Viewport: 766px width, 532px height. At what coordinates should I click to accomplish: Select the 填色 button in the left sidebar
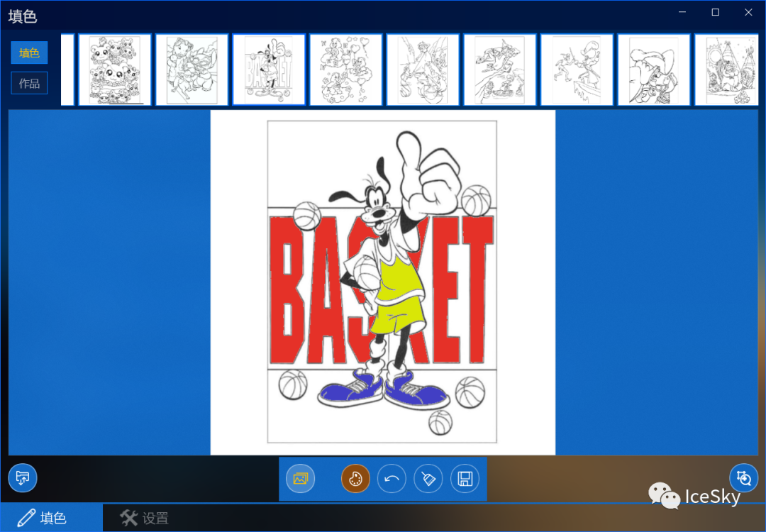[29, 52]
